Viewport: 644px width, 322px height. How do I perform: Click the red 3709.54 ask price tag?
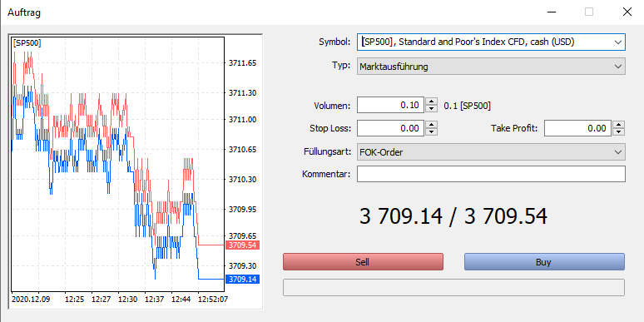pos(242,245)
